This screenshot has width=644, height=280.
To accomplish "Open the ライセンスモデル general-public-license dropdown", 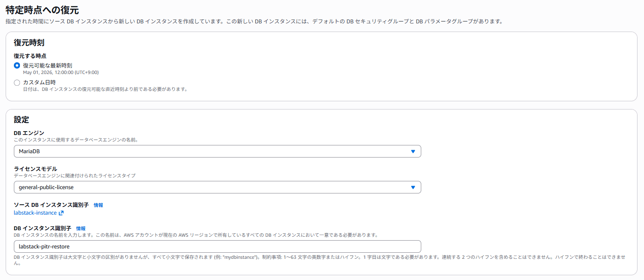I will click(217, 187).
